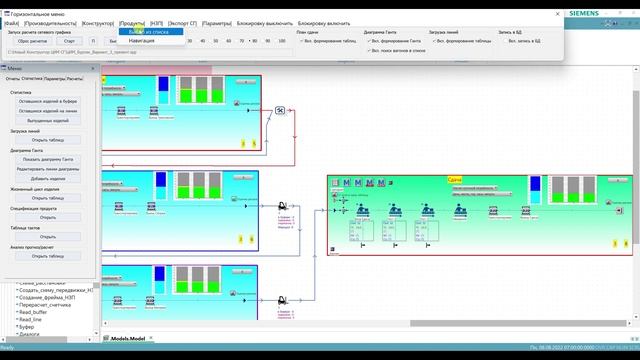Screen dimensions: 640x360
Task: Click the fourth worker station in the Сдача frame
Action: [x=460, y=210]
